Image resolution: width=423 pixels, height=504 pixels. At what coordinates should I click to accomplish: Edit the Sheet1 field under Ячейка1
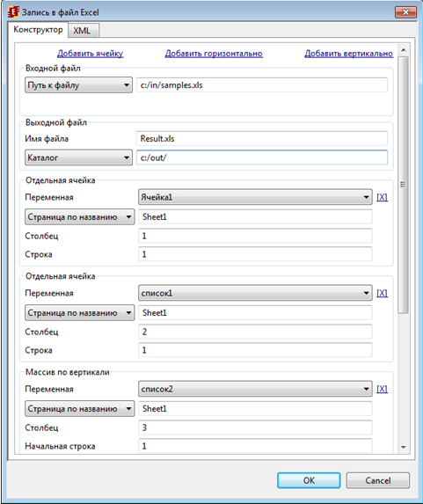(x=255, y=217)
